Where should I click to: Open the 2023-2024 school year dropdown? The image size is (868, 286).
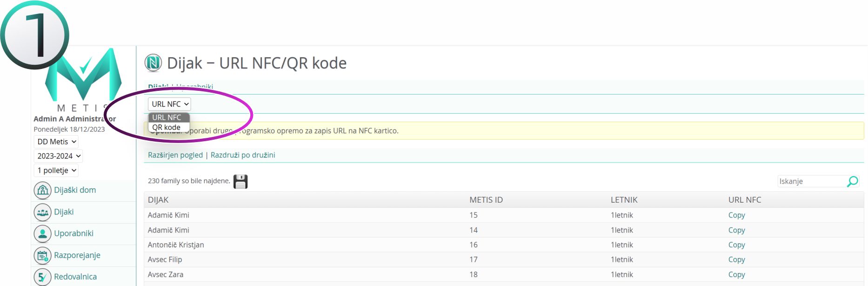pos(59,156)
